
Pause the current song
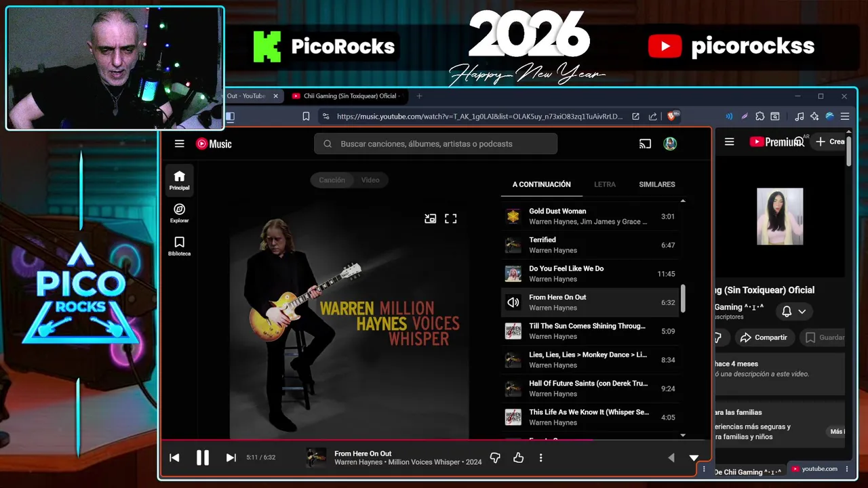202,457
